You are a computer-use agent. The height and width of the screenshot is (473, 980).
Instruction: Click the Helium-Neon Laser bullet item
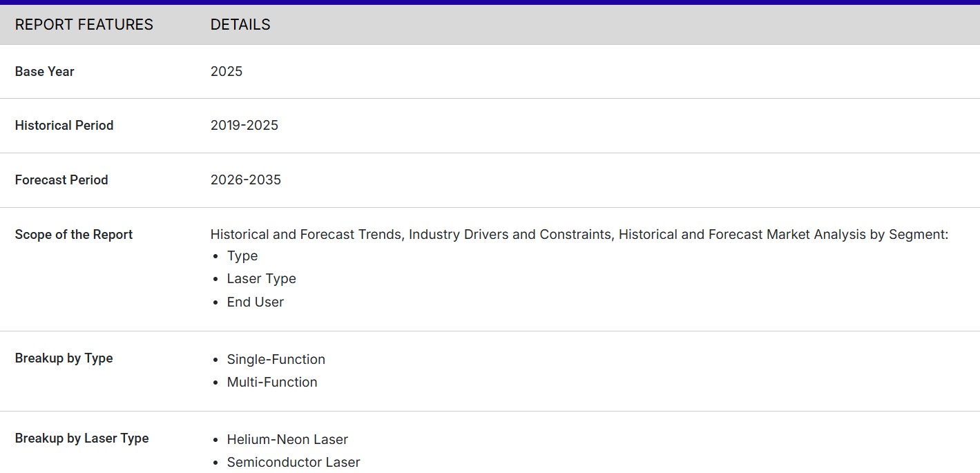287,440
